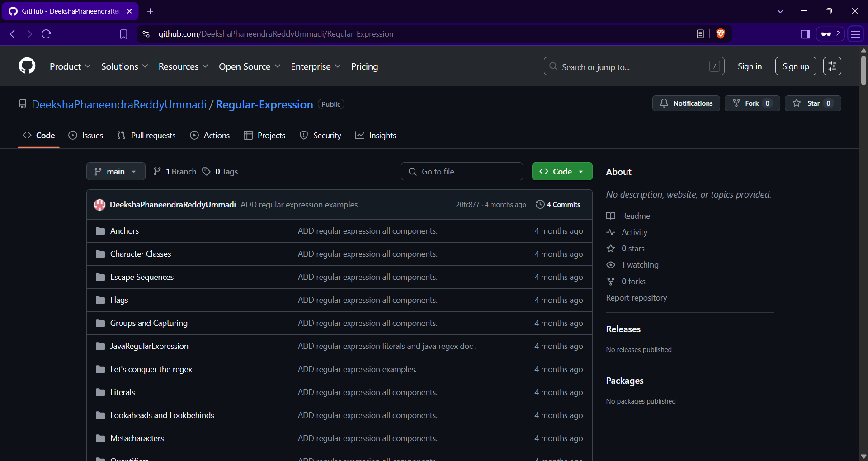Open the Regular-Expression repository name link

(x=264, y=104)
